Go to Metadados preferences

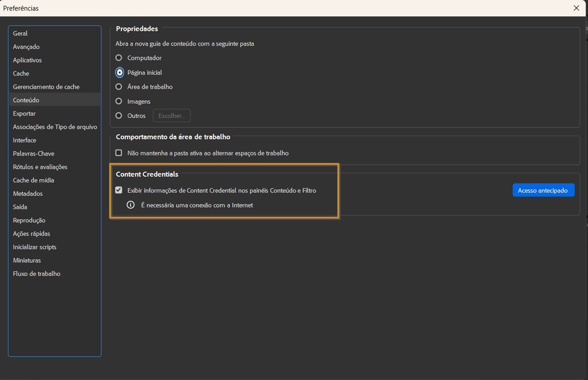click(x=54, y=193)
